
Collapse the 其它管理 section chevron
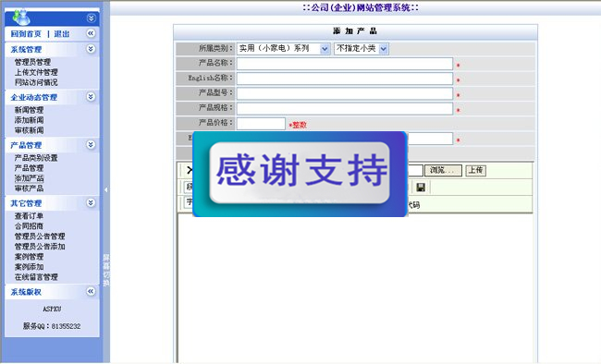pyautogui.click(x=91, y=202)
